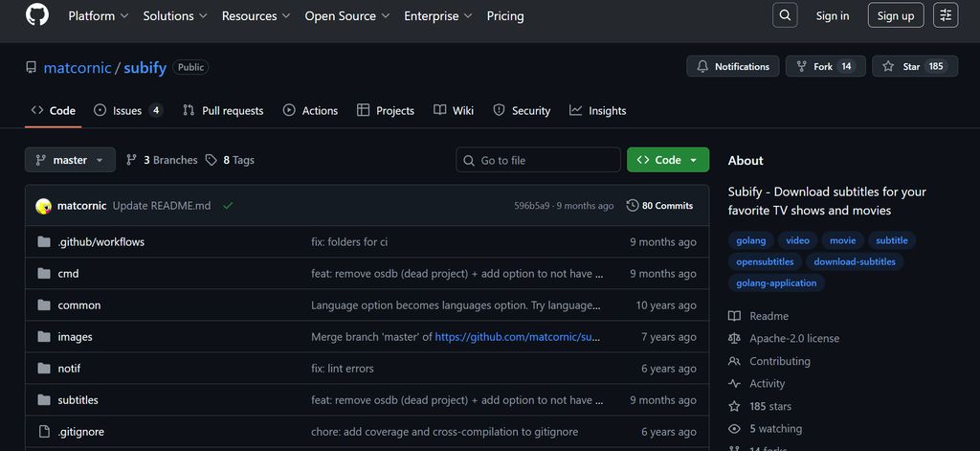Click the star icon in Star button
The image size is (980, 451).
pyautogui.click(x=888, y=66)
